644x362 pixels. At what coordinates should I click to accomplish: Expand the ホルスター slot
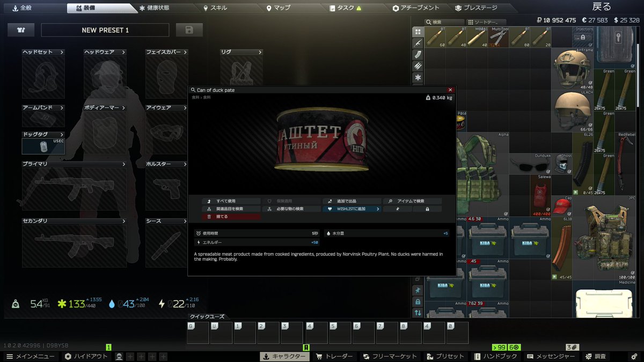(x=167, y=164)
